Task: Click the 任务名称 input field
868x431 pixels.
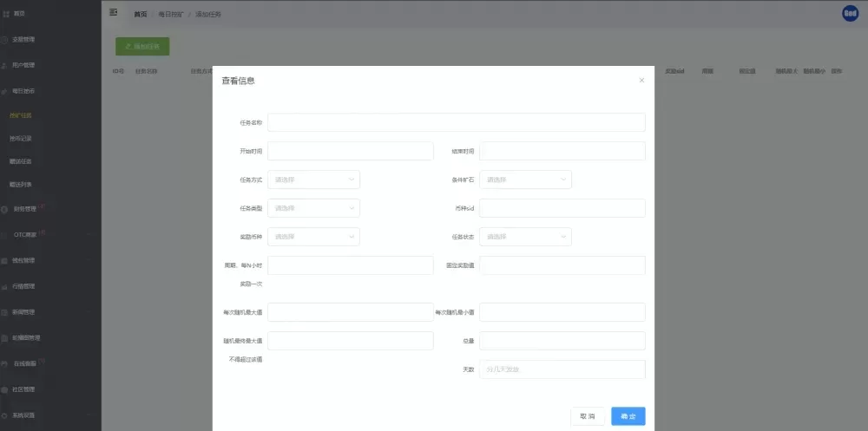Action: [x=456, y=122]
